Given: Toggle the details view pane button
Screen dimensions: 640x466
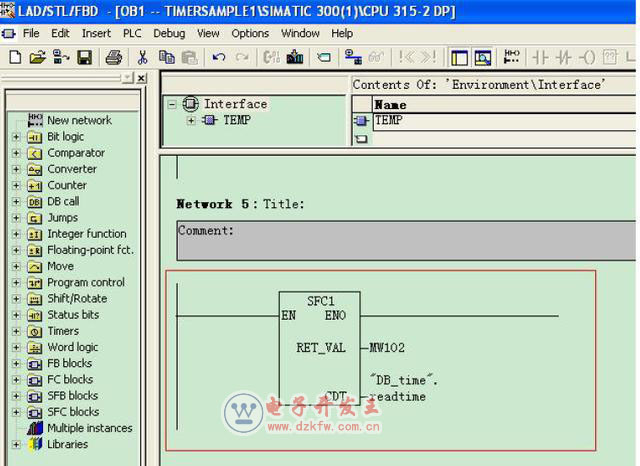Looking at the screenshot, I should point(483,58).
